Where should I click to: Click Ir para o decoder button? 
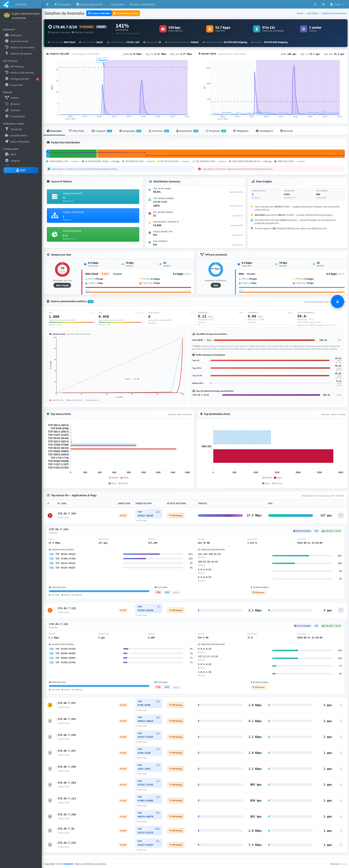tap(99, 13)
